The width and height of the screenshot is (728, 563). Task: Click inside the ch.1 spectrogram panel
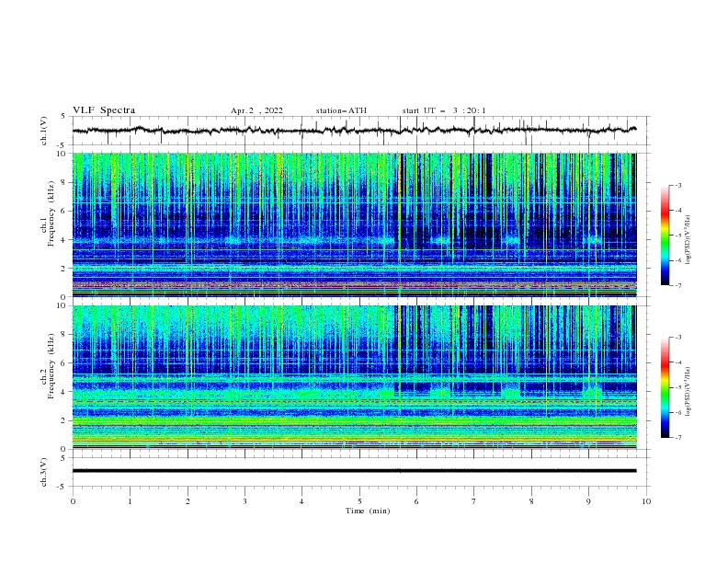point(354,224)
